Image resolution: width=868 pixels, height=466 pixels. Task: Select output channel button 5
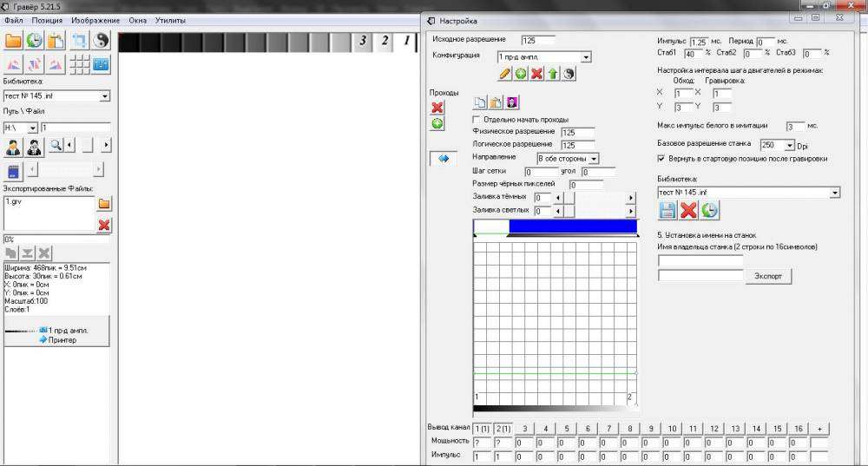(x=566, y=429)
